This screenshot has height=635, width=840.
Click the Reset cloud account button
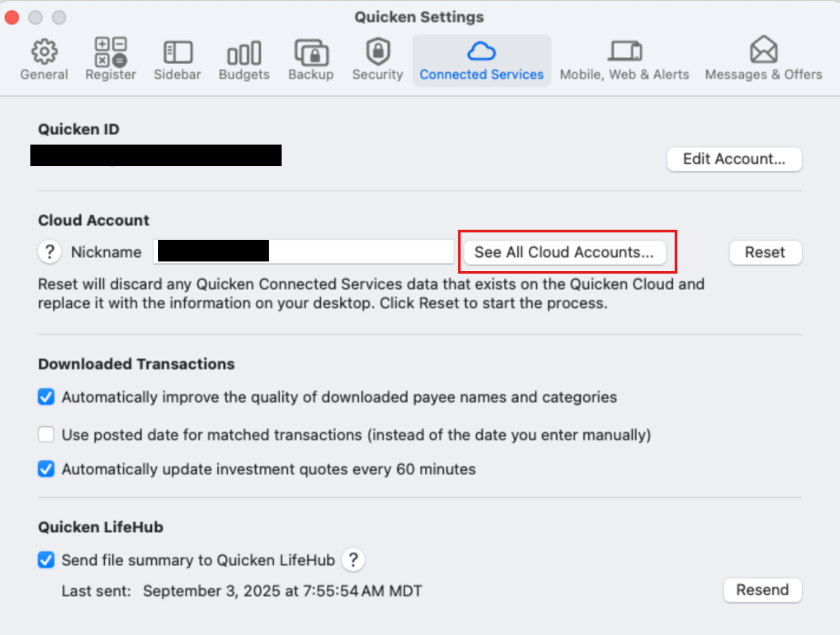[x=765, y=252]
